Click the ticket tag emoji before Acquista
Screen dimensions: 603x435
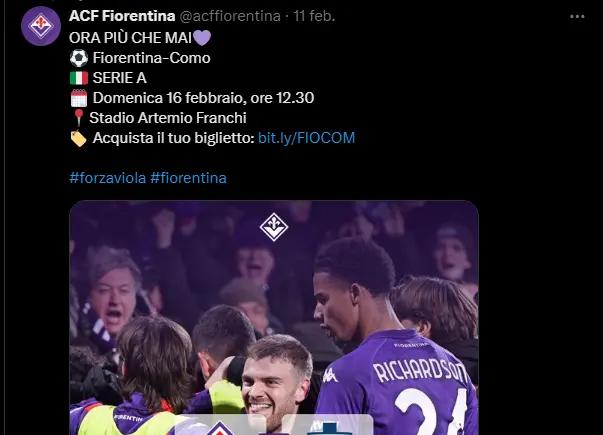pos(79,138)
